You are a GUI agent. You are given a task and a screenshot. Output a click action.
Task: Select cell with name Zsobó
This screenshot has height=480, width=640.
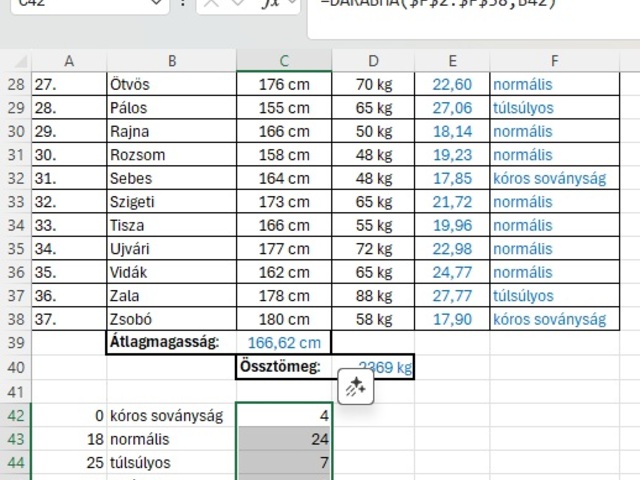171,319
